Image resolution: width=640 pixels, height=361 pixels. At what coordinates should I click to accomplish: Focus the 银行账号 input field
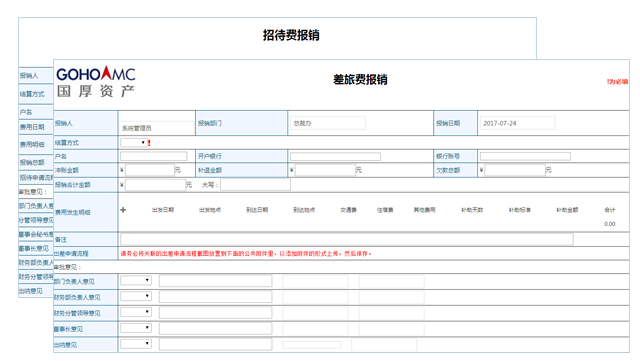(525, 156)
